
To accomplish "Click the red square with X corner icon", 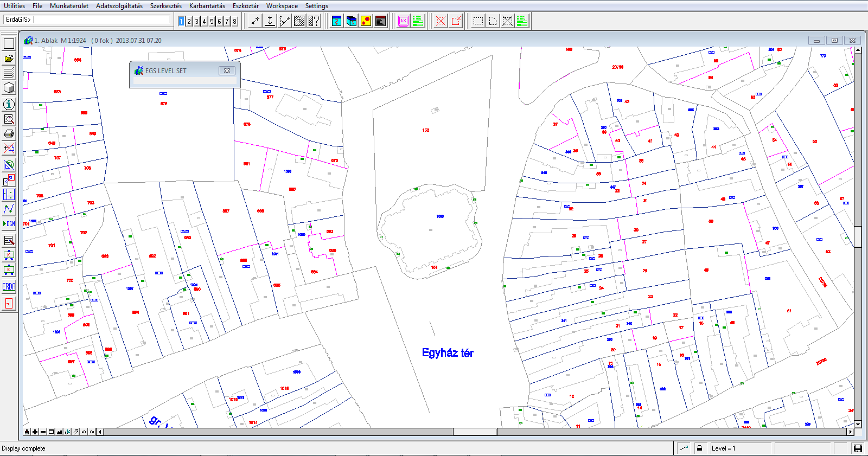I will tap(456, 21).
